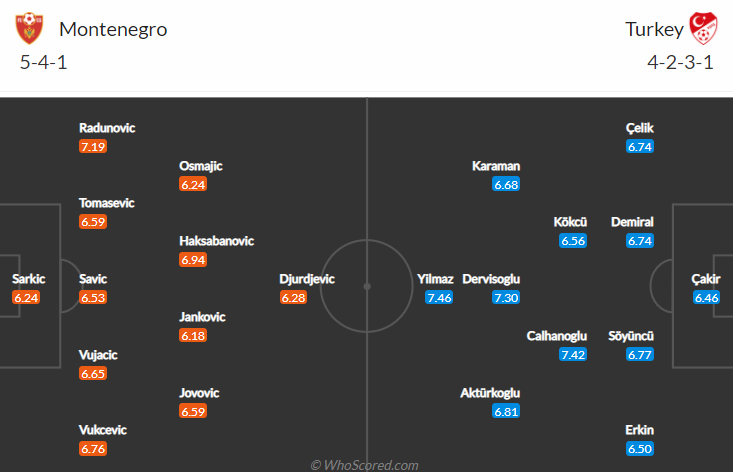733x472 pixels.
Task: Select Yilmaz's 7.46 rating badge
Action: click(x=439, y=297)
